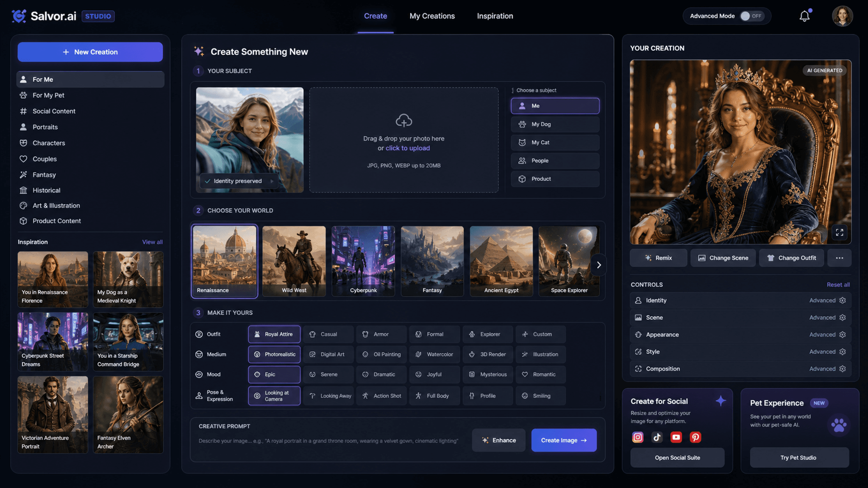Open Composition advanced settings gear
This screenshot has width=868, height=488.
(x=843, y=369)
